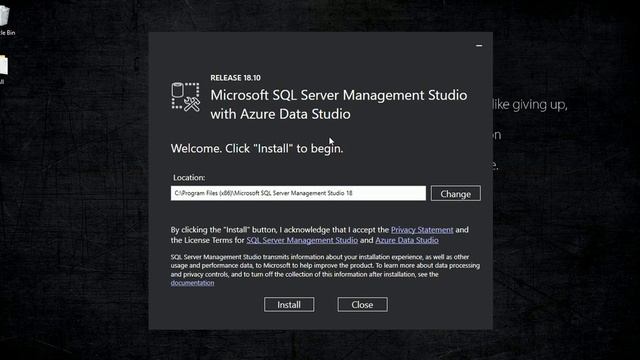The image size is (640, 360).
Task: Start setup with the Install button
Action: 289,304
